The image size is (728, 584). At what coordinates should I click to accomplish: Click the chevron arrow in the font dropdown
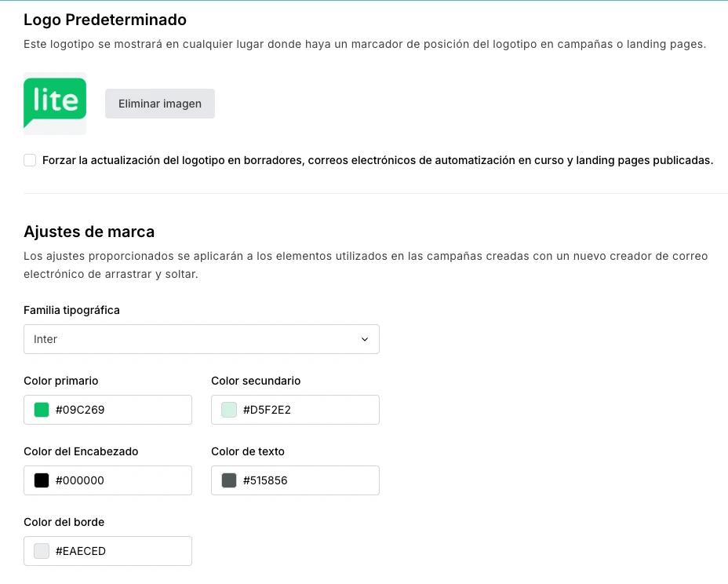364,339
